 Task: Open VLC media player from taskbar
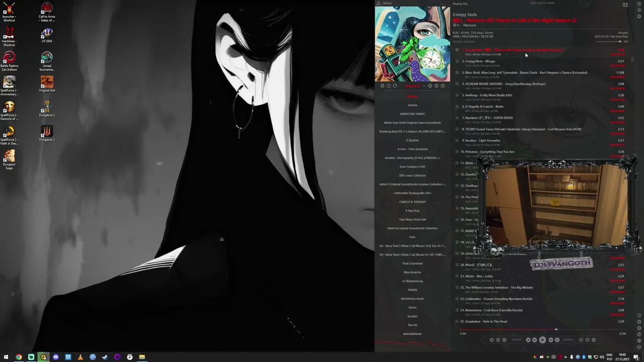click(x=80, y=357)
